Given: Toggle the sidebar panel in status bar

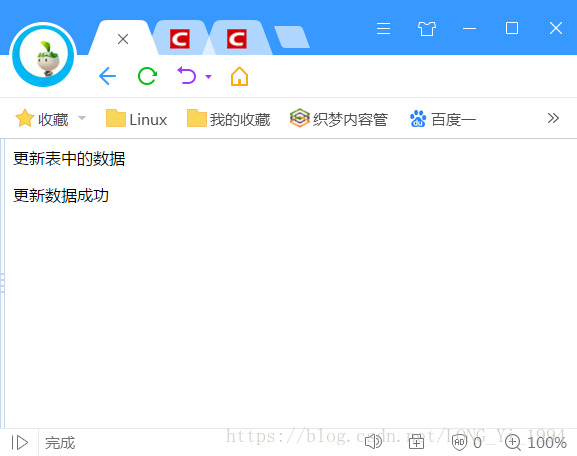Looking at the screenshot, I should [20, 443].
